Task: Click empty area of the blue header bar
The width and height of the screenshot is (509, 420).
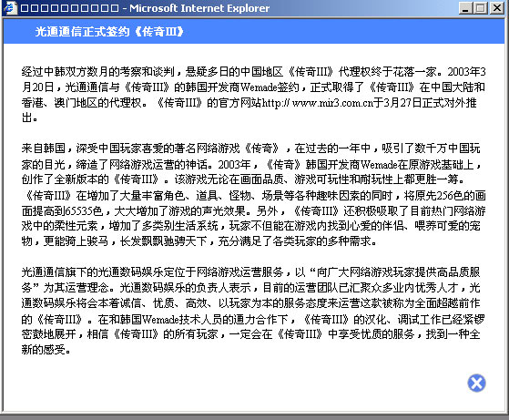Action: (341, 32)
